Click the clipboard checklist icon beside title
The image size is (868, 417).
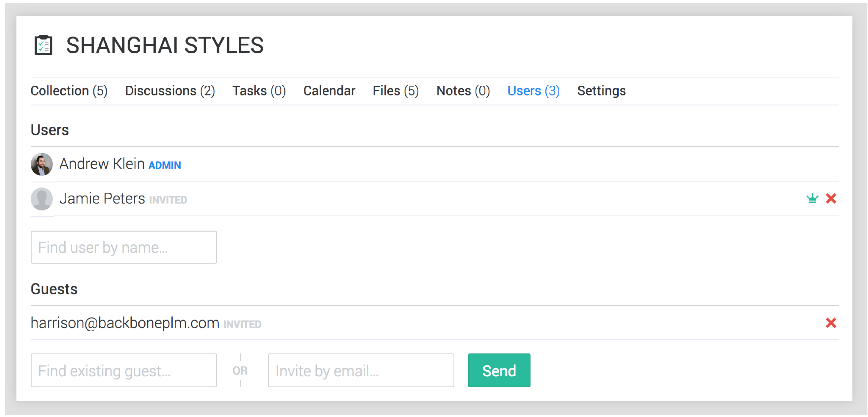[x=43, y=45]
